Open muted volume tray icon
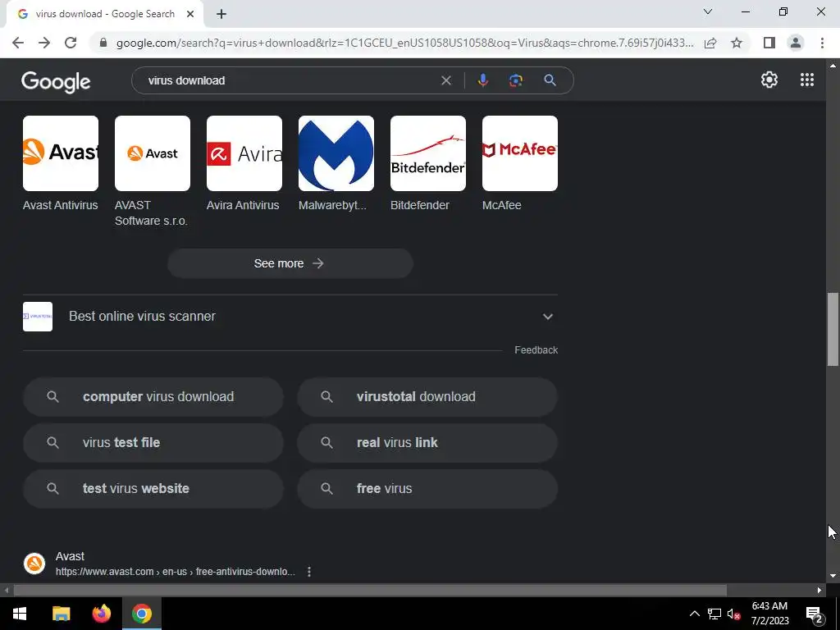Screen dimensions: 840x630 tap(733, 614)
